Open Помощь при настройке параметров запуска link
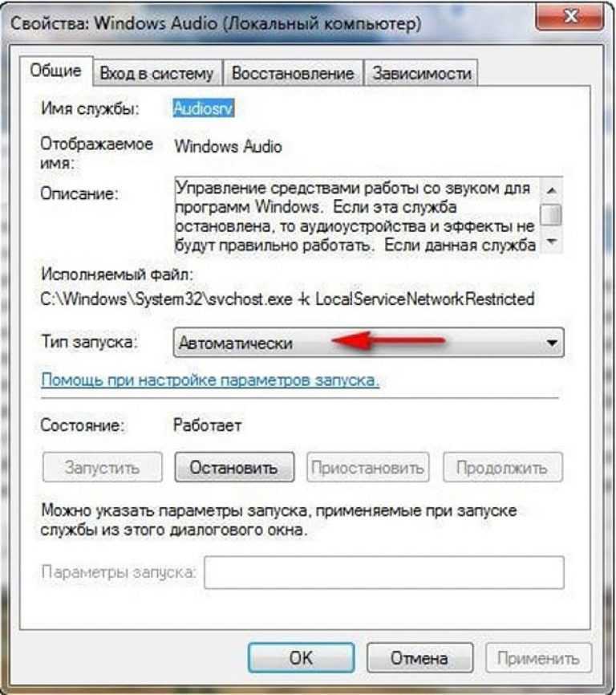This screenshot has width=616, height=695. (210, 380)
